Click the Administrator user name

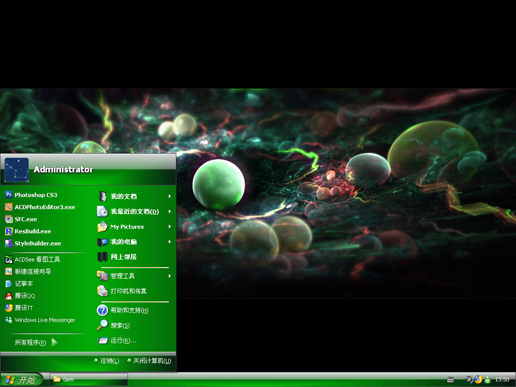(x=63, y=170)
